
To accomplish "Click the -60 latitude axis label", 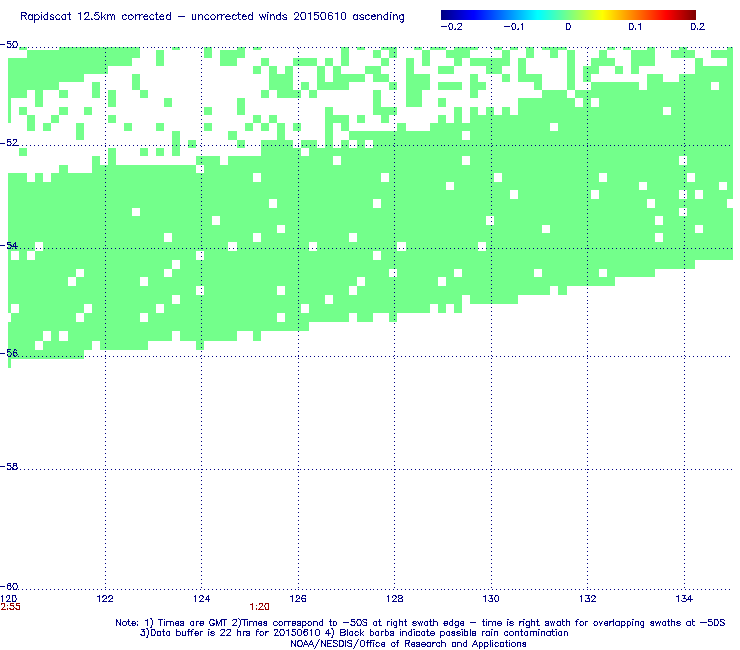I will pos(9,587).
